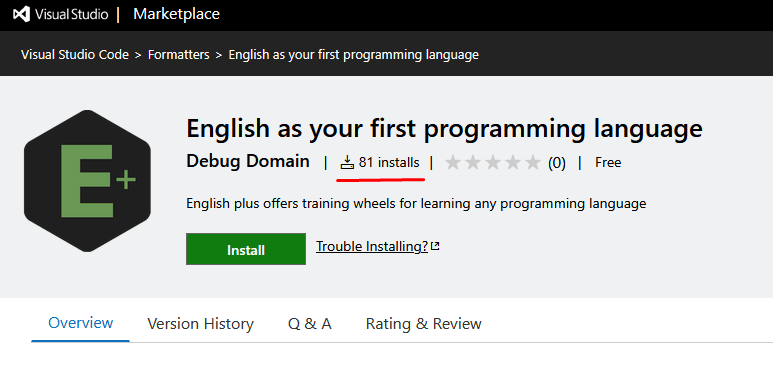Open the Trouble Installing help link
Image resolution: width=773 pixels, height=372 pixels.
372,246
